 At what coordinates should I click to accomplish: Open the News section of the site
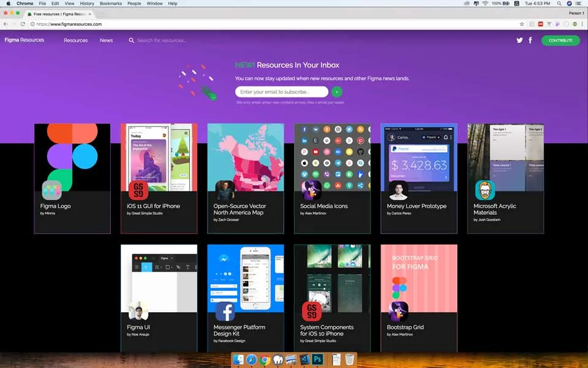click(106, 40)
